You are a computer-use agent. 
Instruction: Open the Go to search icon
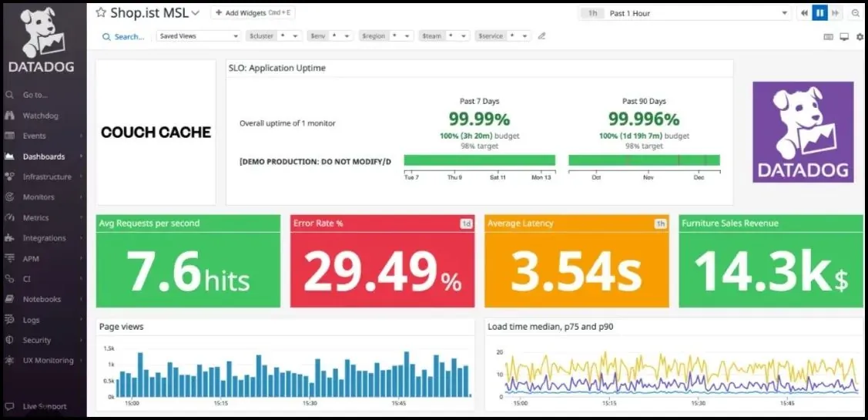click(x=9, y=96)
